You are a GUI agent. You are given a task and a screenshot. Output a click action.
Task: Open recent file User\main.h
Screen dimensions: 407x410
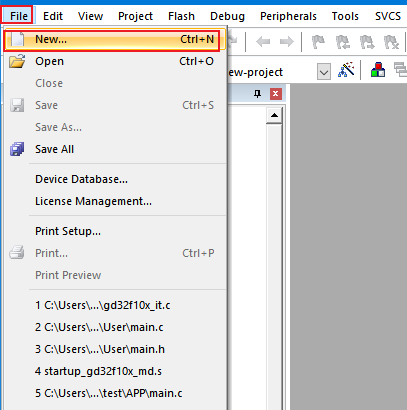click(x=115, y=349)
